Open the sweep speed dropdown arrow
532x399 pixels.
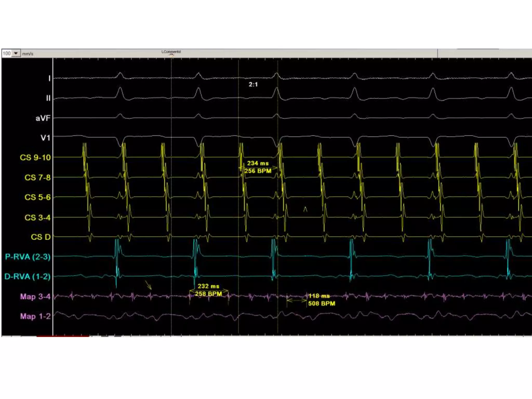(16, 53)
